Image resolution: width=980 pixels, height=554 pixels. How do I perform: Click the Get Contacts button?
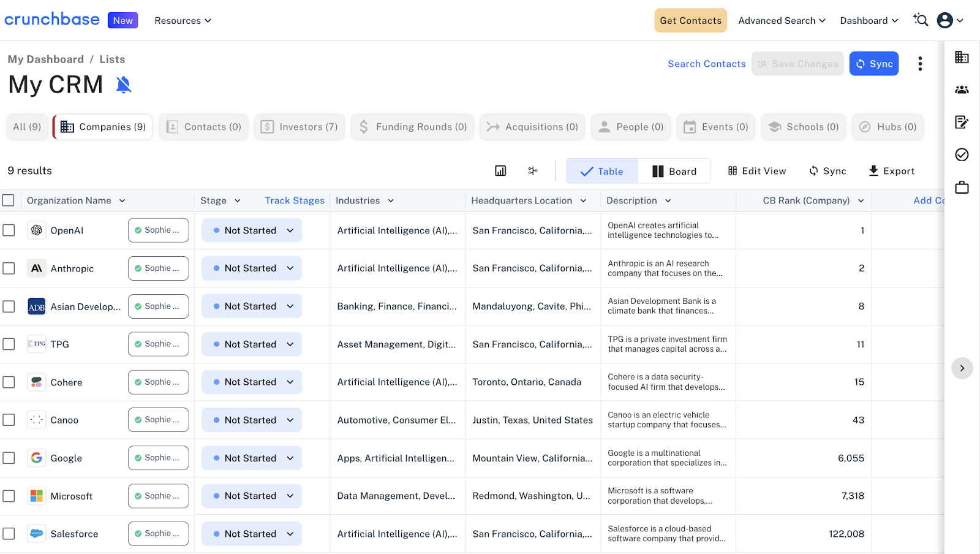[691, 20]
